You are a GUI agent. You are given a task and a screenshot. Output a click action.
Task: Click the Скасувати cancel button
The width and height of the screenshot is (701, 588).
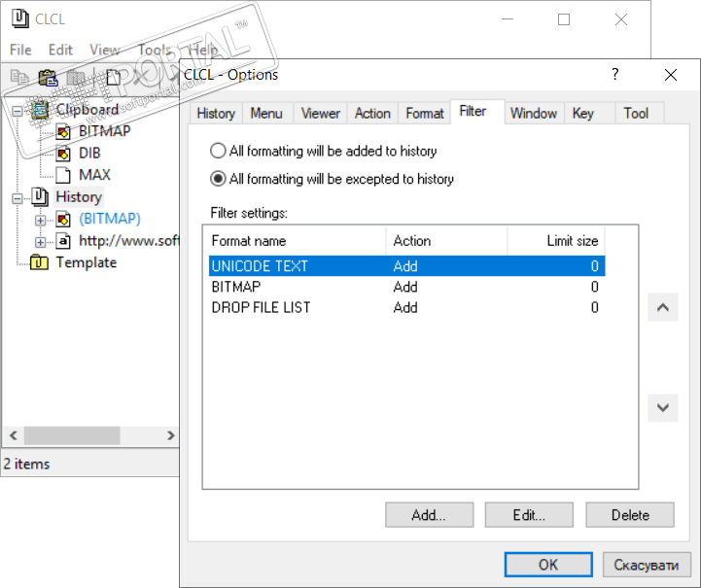[647, 565]
